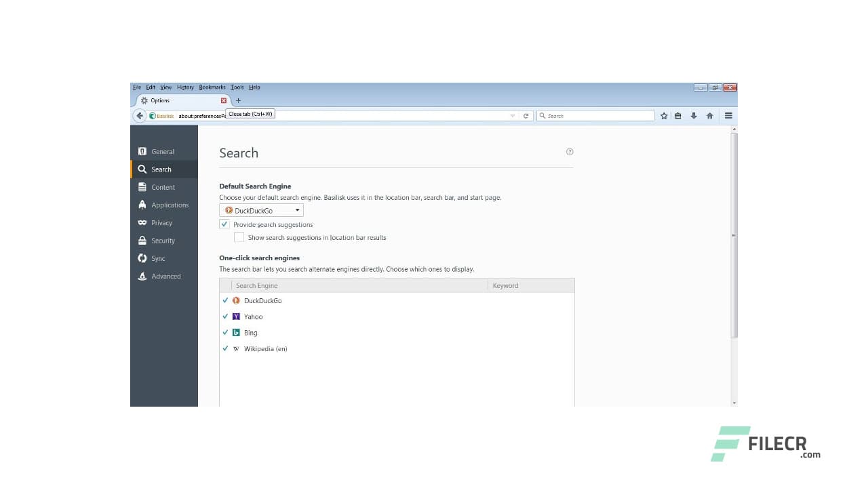Click the Home button on the toolbar
This screenshot has height=488, width=868.
[709, 115]
